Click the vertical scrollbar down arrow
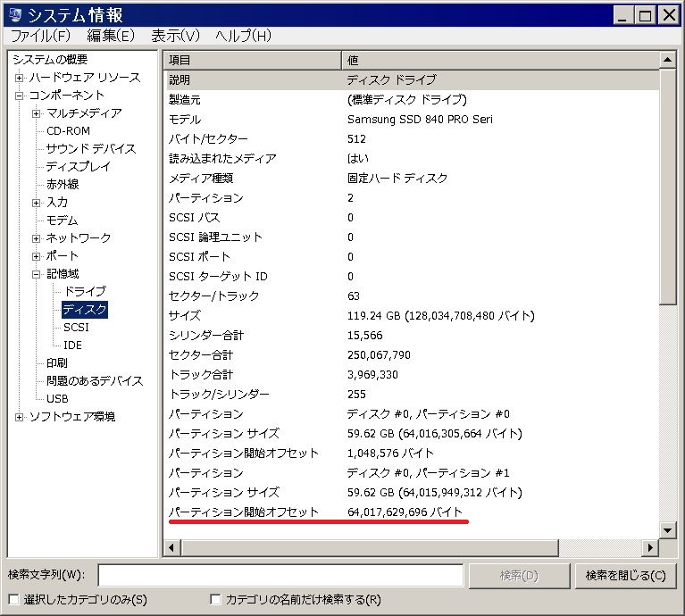The height and width of the screenshot is (616, 685). point(667,530)
